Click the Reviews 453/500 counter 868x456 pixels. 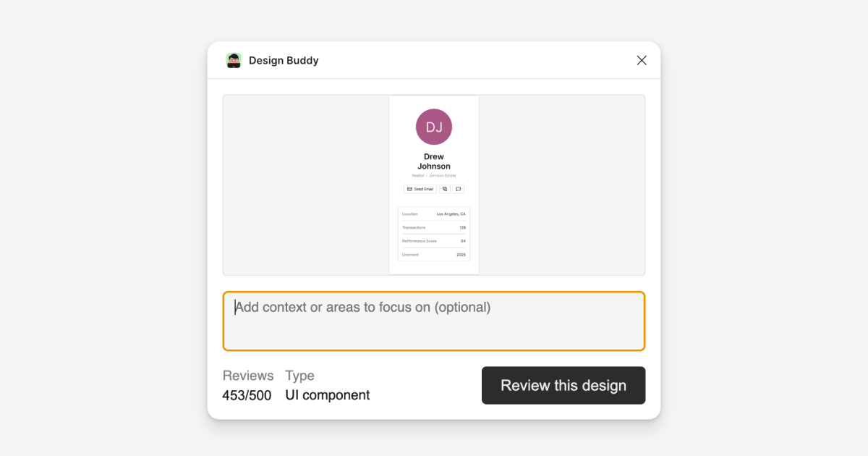coord(246,394)
